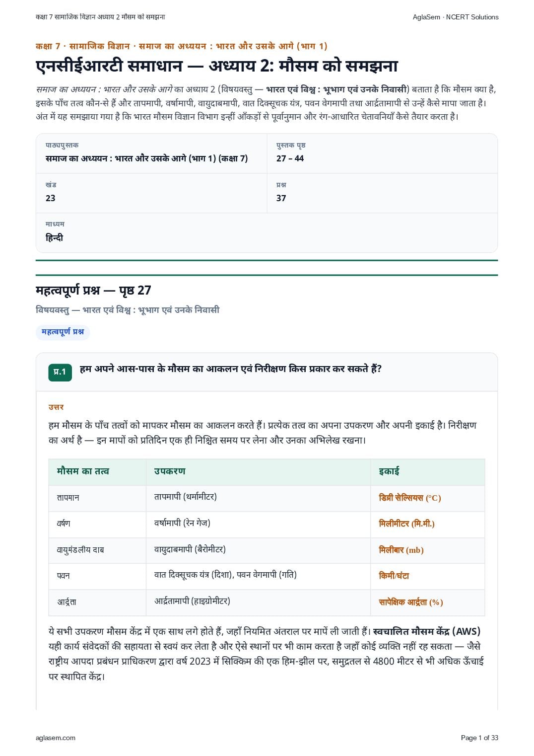Click the महत्वपूर्ण प्रश्न tag pill
Screen dimensions: 534x756
pos(63,332)
